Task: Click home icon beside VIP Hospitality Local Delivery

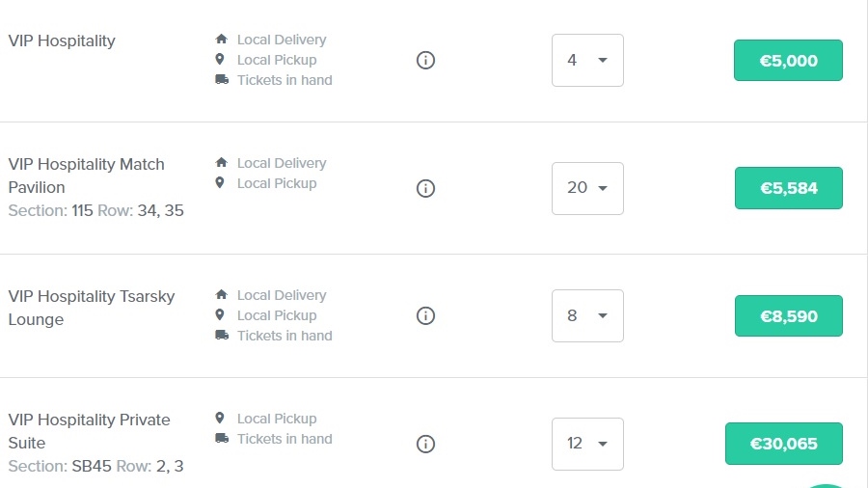Action: [221, 40]
